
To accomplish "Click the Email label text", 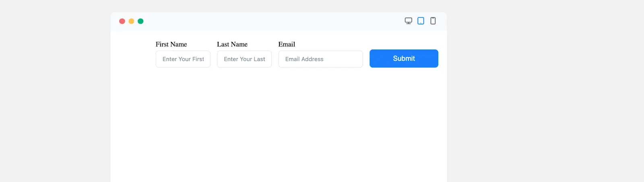I will click(287, 44).
